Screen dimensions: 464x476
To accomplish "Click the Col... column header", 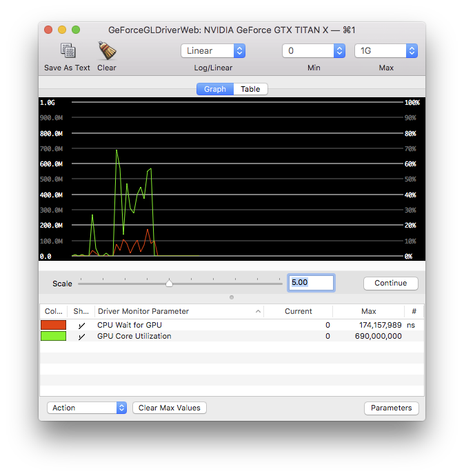I will [53, 311].
